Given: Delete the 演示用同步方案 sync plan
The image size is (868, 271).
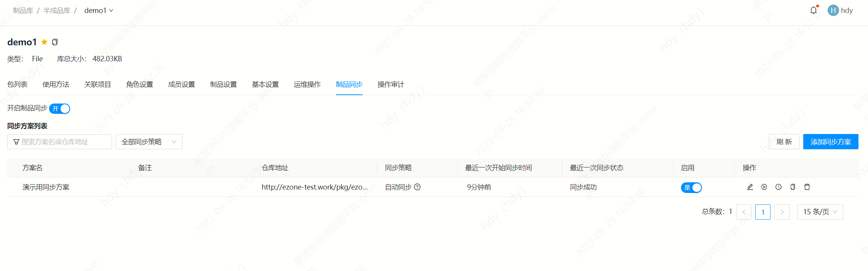Looking at the screenshot, I should [x=807, y=187].
